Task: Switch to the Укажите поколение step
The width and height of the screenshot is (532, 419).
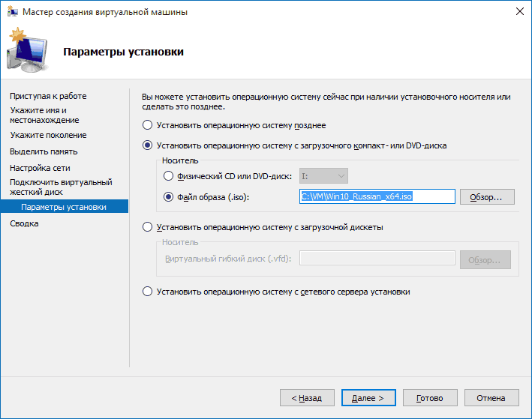Action: [48, 135]
